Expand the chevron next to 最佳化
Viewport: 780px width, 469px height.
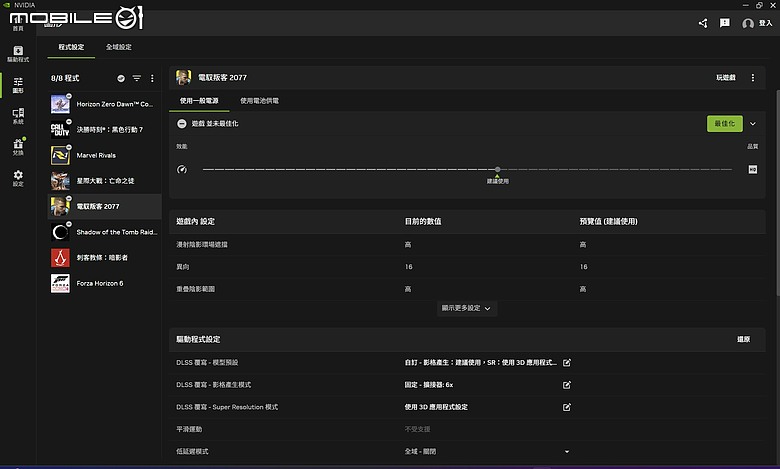753,124
